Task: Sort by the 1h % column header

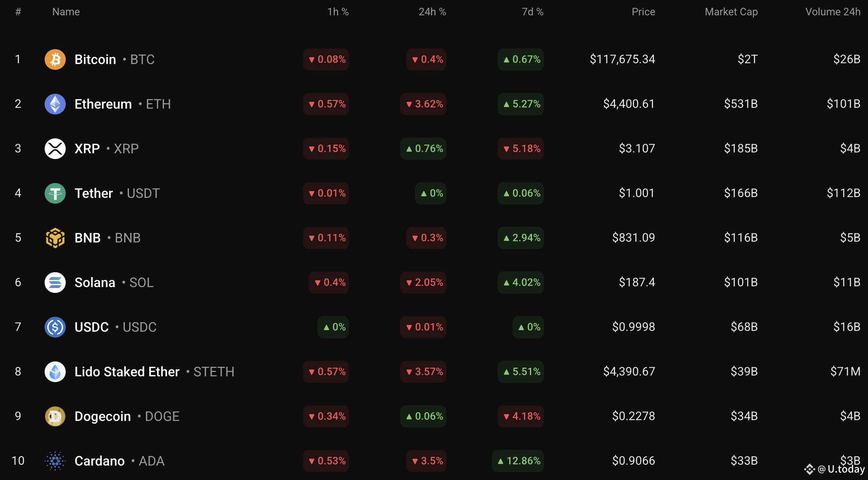Action: click(338, 12)
